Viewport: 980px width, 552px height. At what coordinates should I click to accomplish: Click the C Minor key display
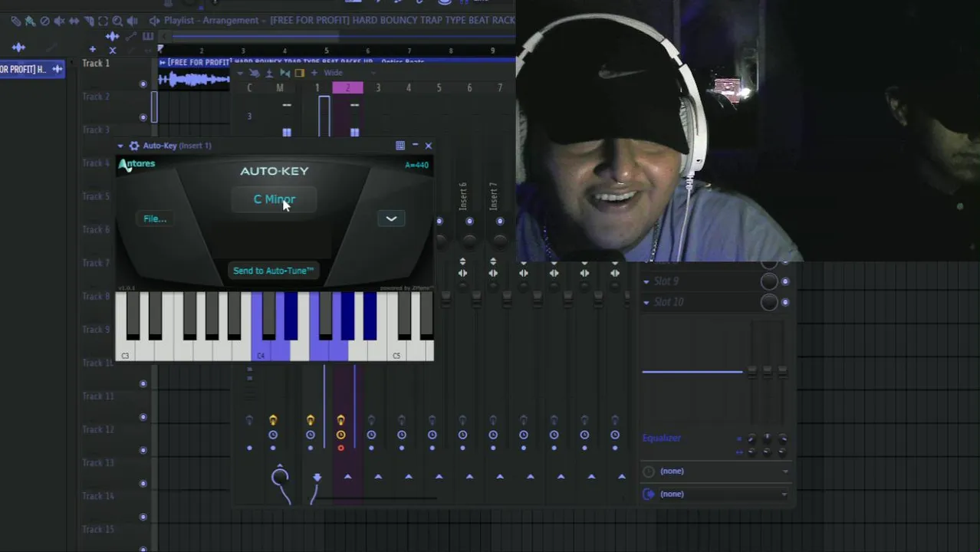274,199
